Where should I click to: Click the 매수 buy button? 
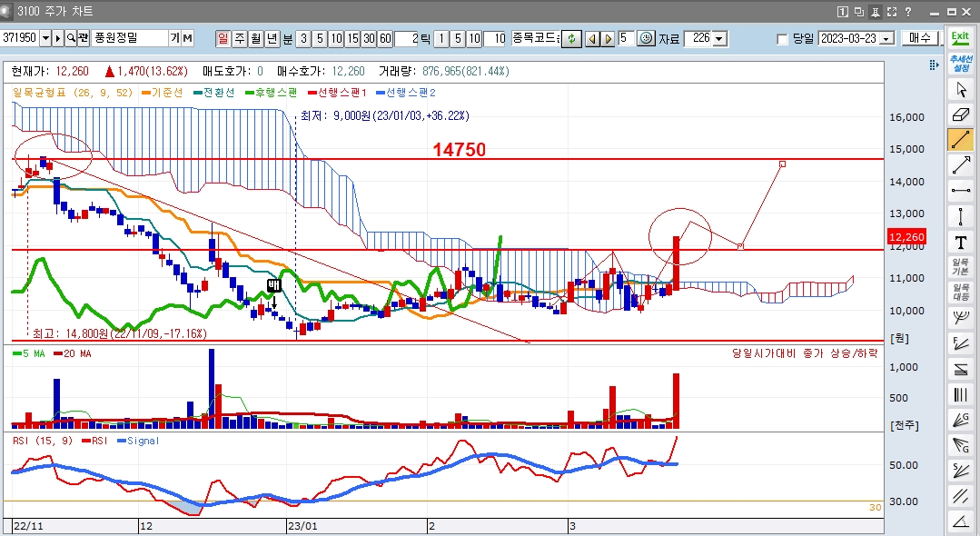(921, 38)
